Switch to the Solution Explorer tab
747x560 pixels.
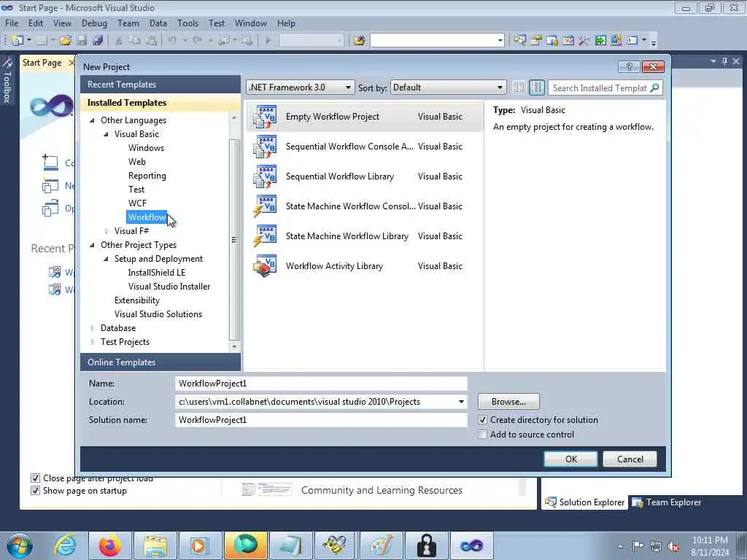(x=584, y=502)
